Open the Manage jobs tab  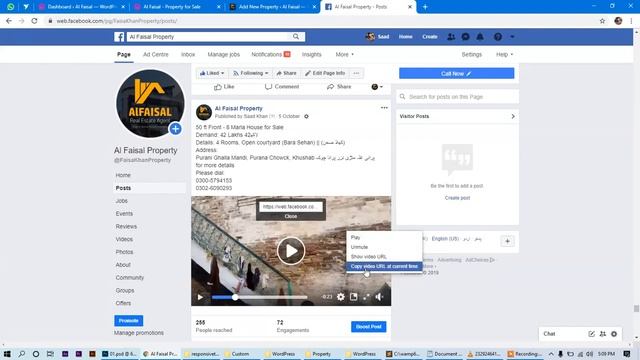click(224, 54)
